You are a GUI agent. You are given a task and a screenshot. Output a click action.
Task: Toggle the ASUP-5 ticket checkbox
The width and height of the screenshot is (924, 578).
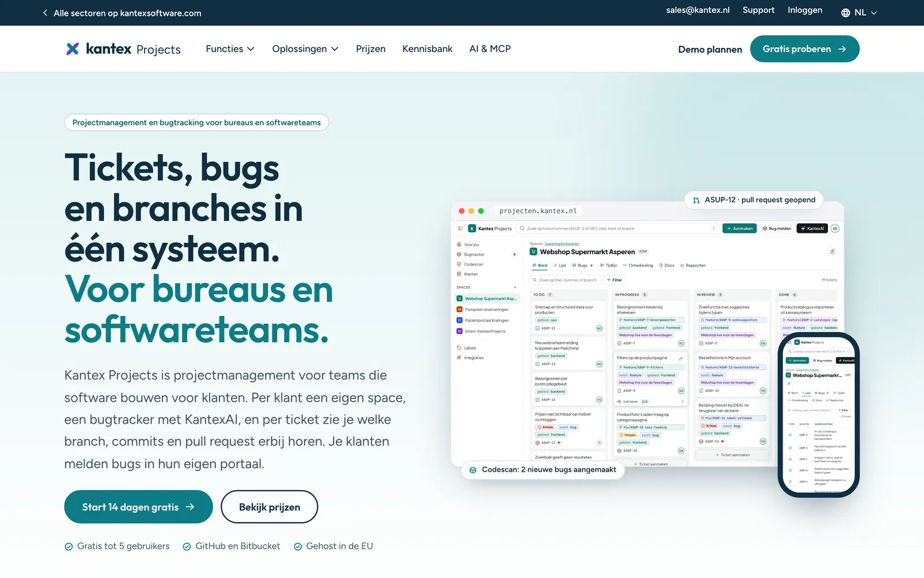(701, 343)
